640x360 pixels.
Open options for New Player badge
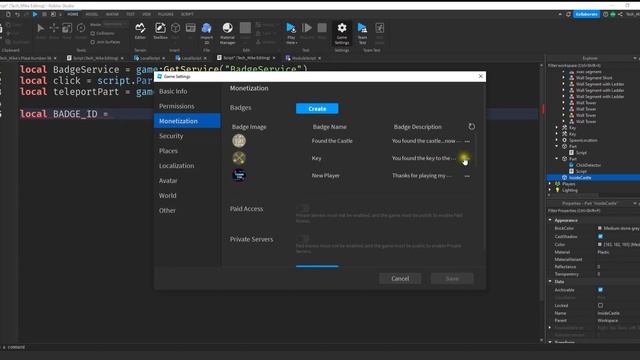click(467, 176)
